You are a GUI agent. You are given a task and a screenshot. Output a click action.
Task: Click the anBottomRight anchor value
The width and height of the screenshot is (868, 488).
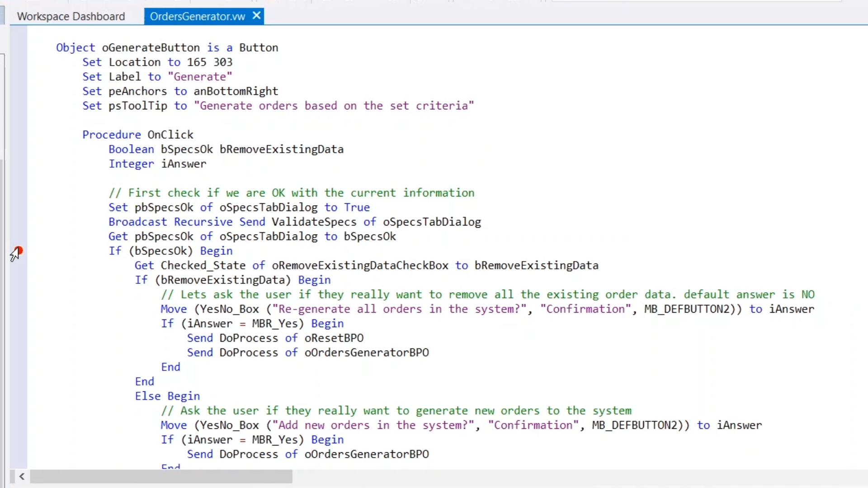pos(236,91)
